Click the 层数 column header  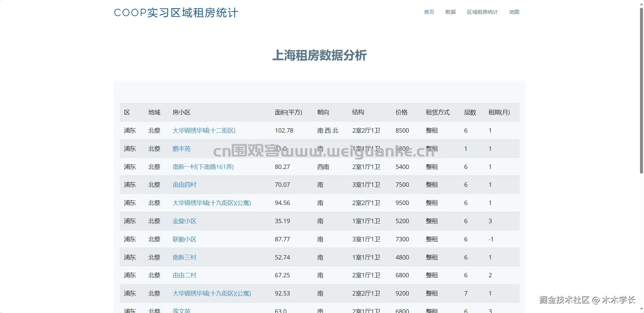tap(470, 112)
